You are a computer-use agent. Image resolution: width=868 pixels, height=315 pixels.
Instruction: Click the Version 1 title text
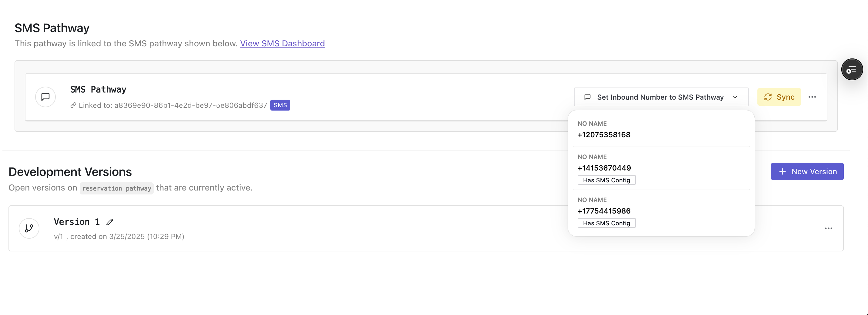click(77, 222)
